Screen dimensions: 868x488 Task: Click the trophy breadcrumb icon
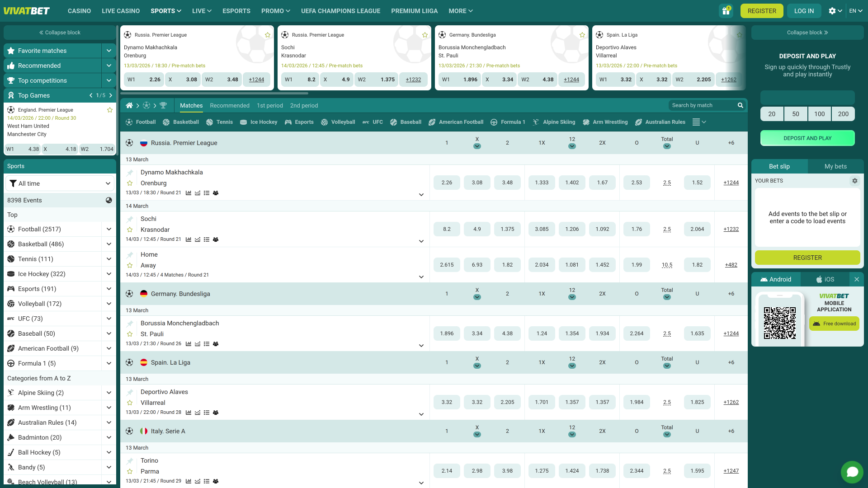[163, 105]
